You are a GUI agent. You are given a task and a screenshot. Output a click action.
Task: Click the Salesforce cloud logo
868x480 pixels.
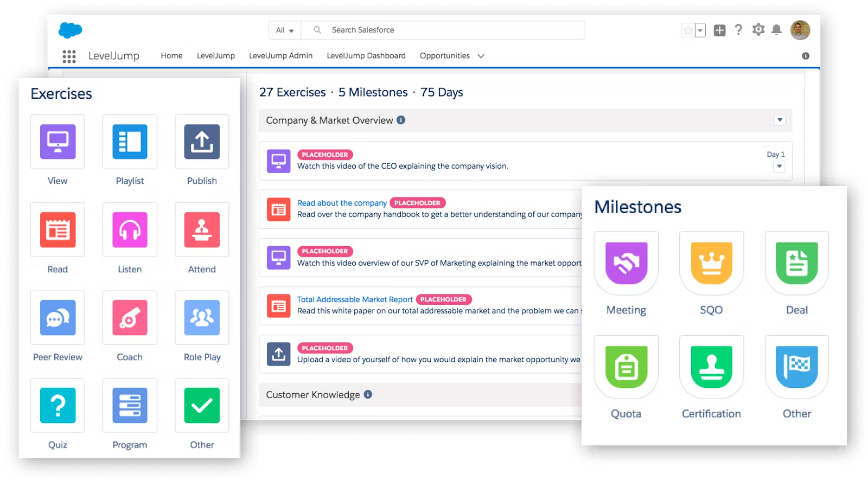point(71,30)
